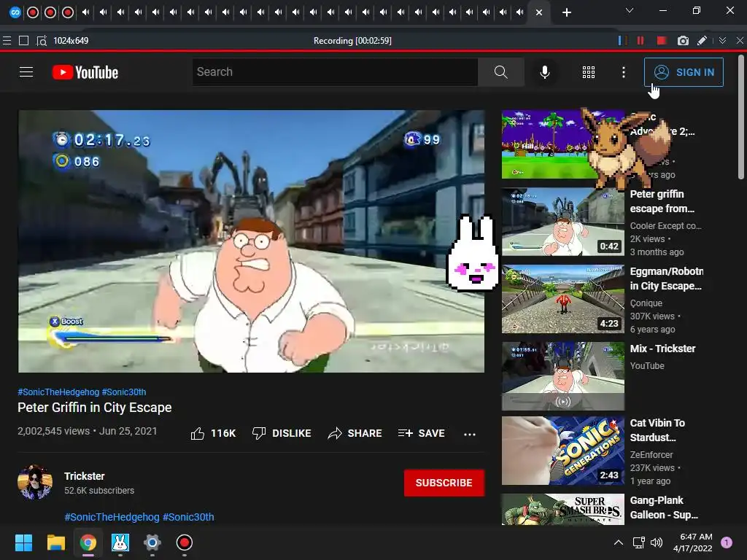The width and height of the screenshot is (747, 560).
Task: Click the Çonique channel name
Action: click(646, 303)
